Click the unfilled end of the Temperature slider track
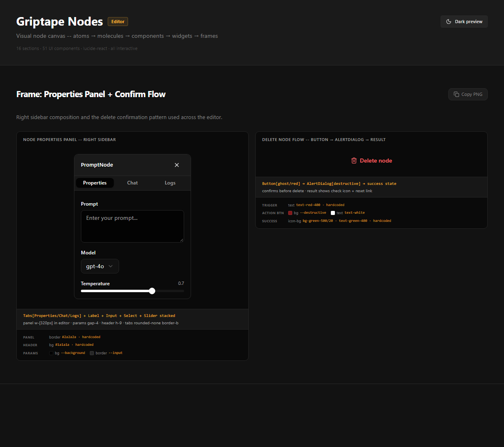504x447 pixels. point(169,291)
